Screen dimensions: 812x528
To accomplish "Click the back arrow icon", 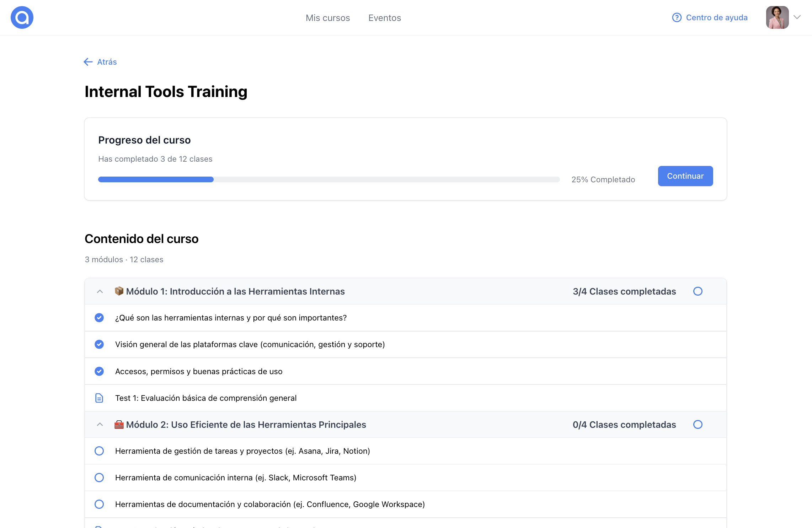I will [x=88, y=62].
